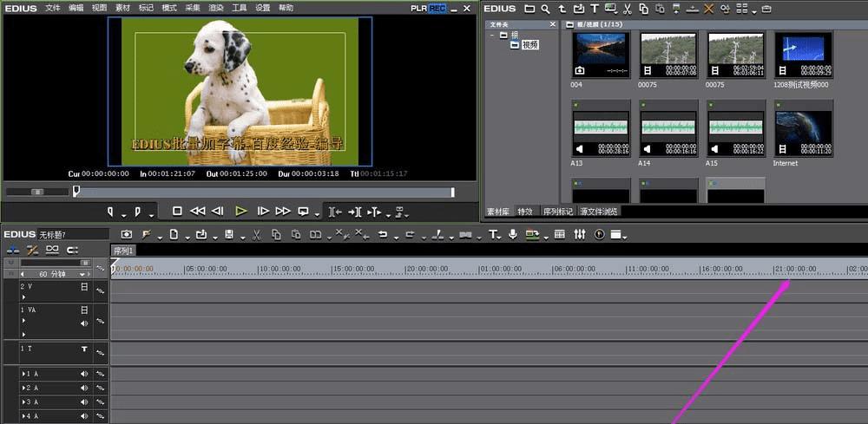Open the 文件 menu

click(53, 8)
